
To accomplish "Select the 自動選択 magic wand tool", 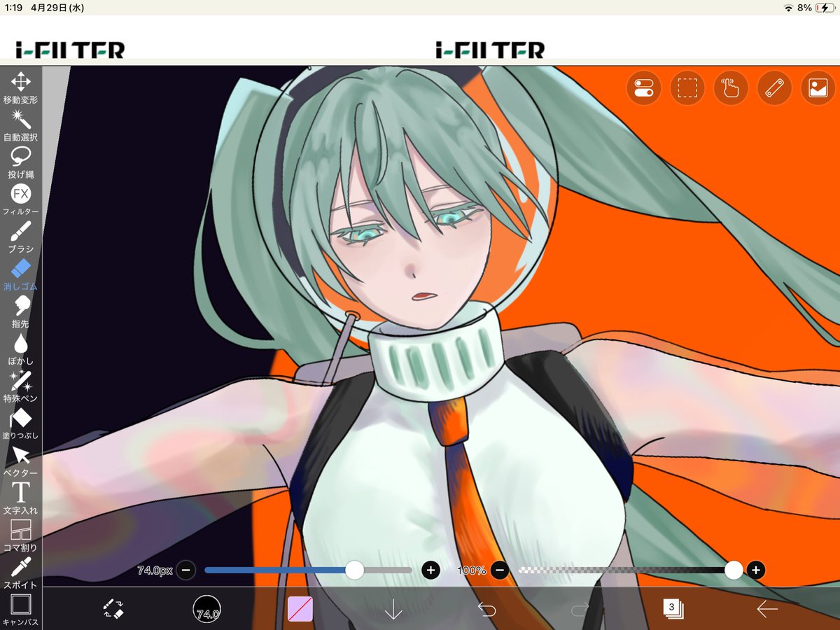I will (21, 125).
